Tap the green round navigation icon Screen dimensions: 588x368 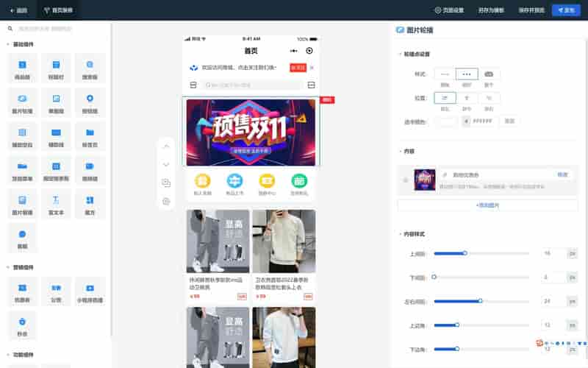click(299, 181)
